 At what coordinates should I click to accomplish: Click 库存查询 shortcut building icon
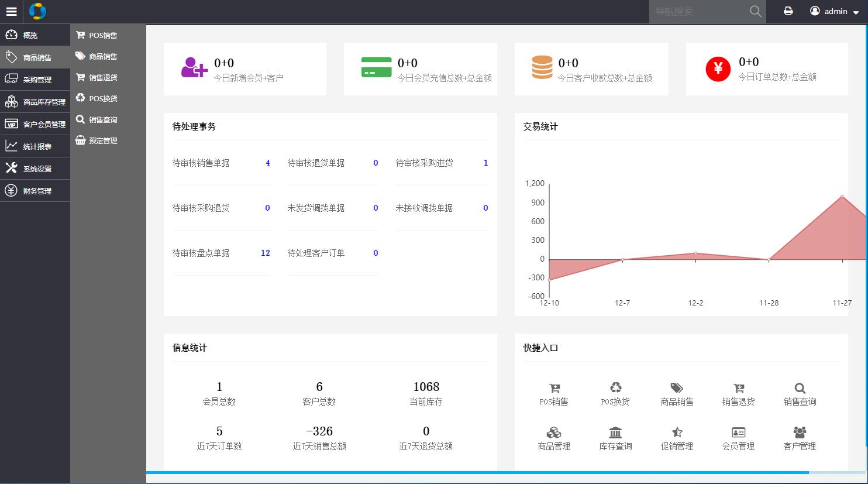(615, 432)
